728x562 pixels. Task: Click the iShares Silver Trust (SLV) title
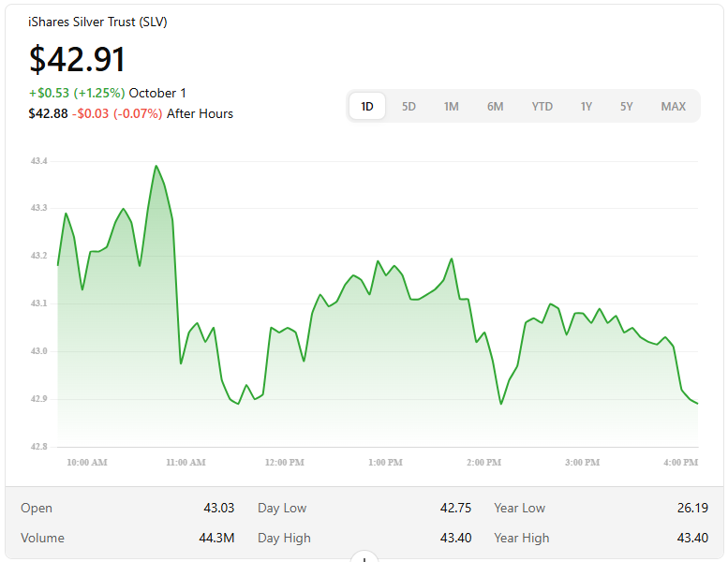coord(97,22)
